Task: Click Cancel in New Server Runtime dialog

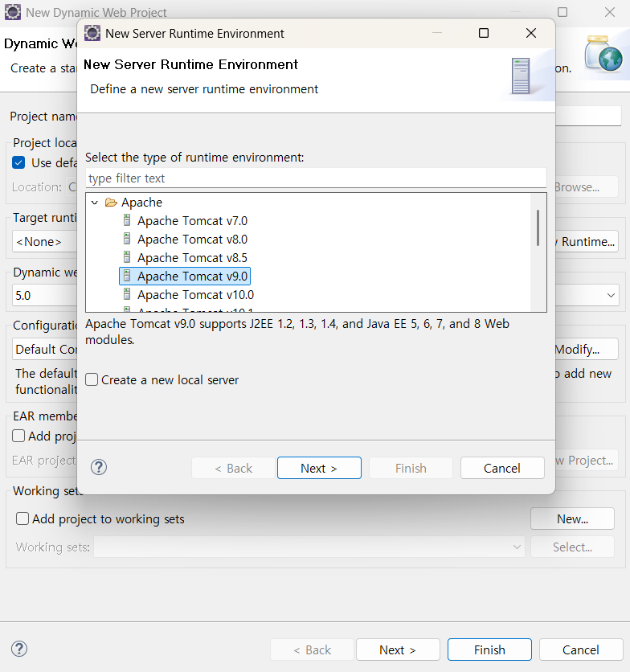Action: click(502, 468)
